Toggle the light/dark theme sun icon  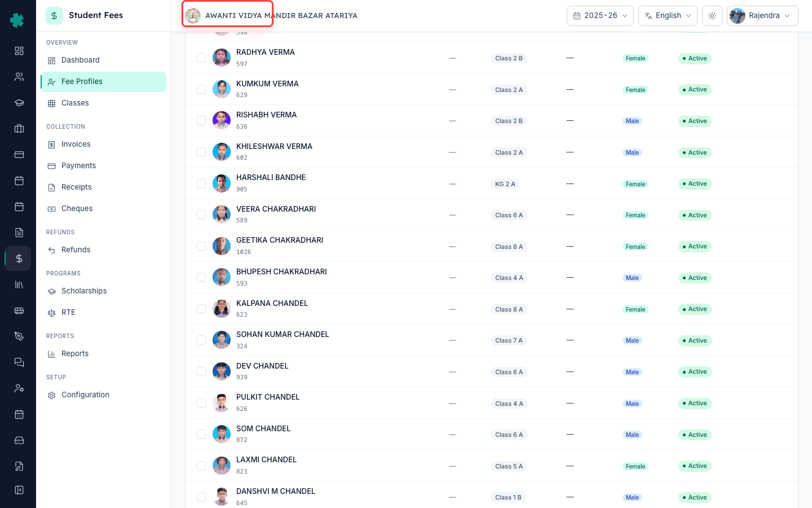pos(712,16)
